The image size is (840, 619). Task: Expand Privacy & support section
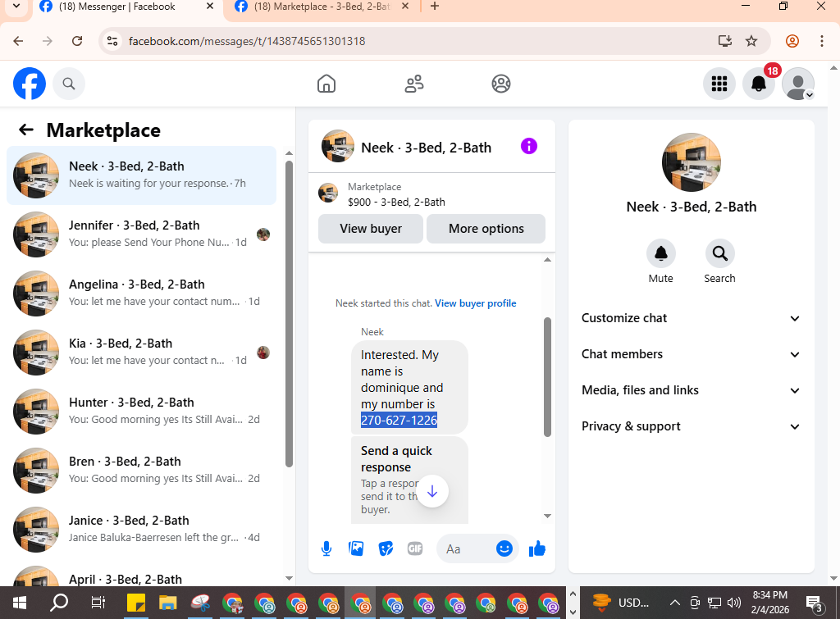click(691, 426)
